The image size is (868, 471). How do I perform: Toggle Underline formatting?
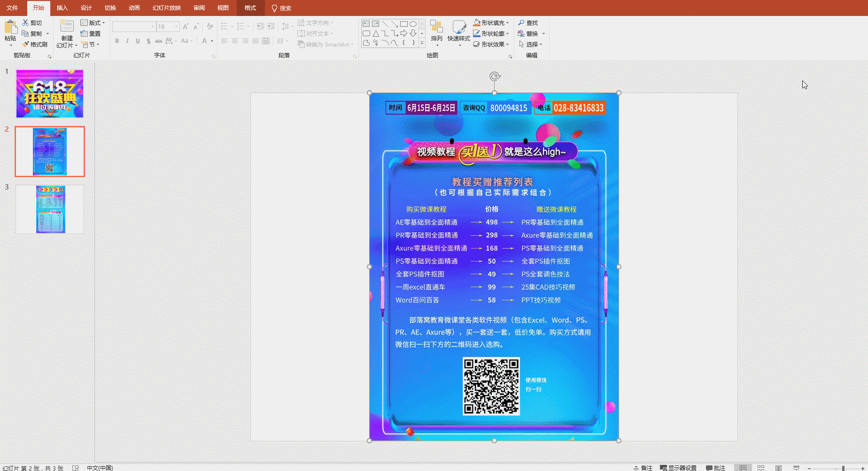[x=138, y=41]
